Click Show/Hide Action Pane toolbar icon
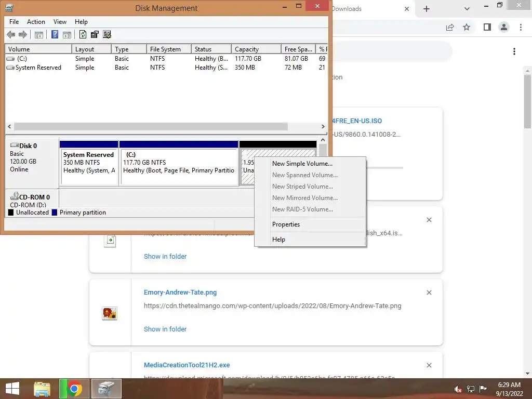The height and width of the screenshot is (399, 532). tap(67, 35)
